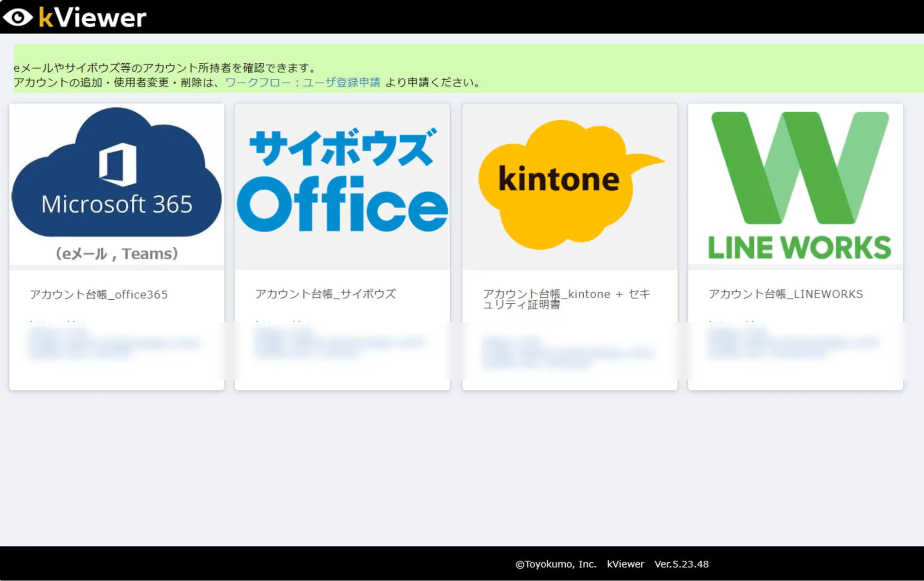Open the アカウント台帳_office365 title
The height and width of the screenshot is (581, 924).
click(99, 295)
